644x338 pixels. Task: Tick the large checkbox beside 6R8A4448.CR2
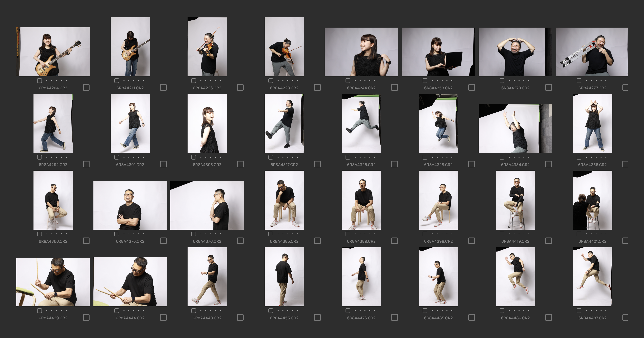[x=240, y=317]
